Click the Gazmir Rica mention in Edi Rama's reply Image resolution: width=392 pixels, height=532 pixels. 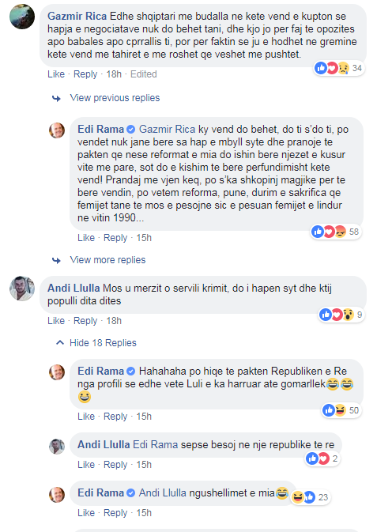click(x=168, y=130)
